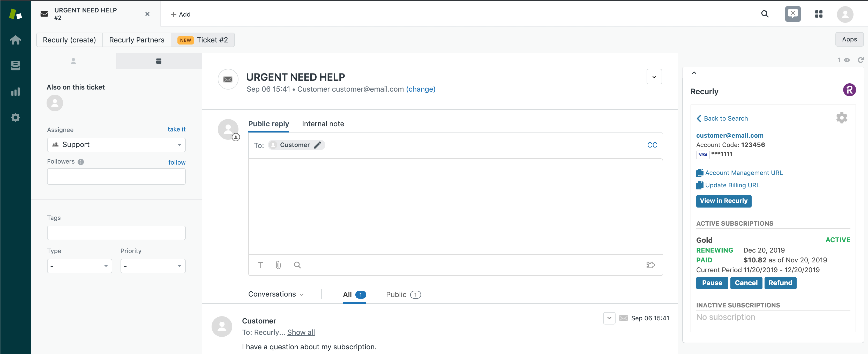This screenshot has height=354, width=868.
Task: Select the Recurly Partners breadcrumb tab
Action: pos(137,40)
